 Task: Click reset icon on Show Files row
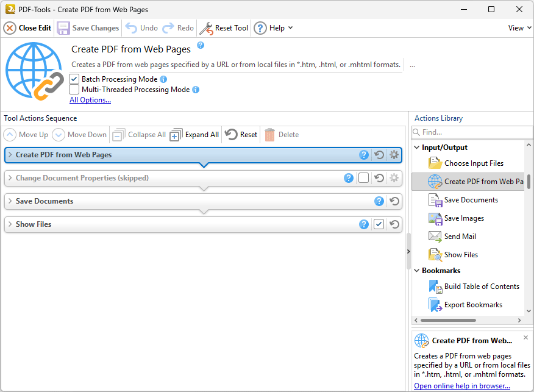click(394, 224)
